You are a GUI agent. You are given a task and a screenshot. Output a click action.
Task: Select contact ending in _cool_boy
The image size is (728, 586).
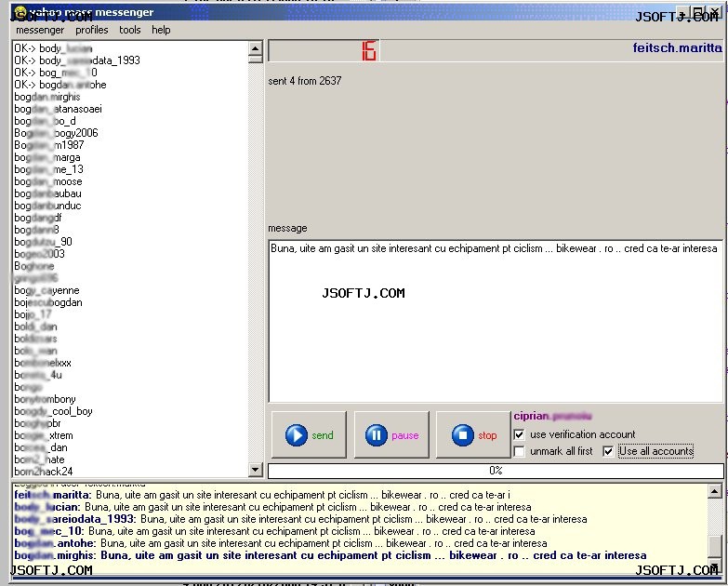53,411
